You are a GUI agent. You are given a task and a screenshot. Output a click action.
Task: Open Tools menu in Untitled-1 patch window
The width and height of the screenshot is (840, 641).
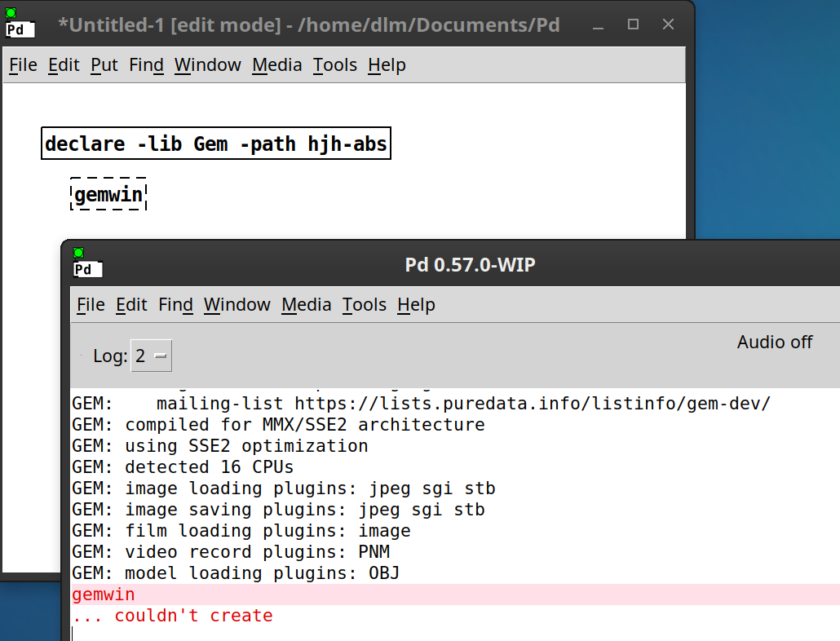coord(335,64)
